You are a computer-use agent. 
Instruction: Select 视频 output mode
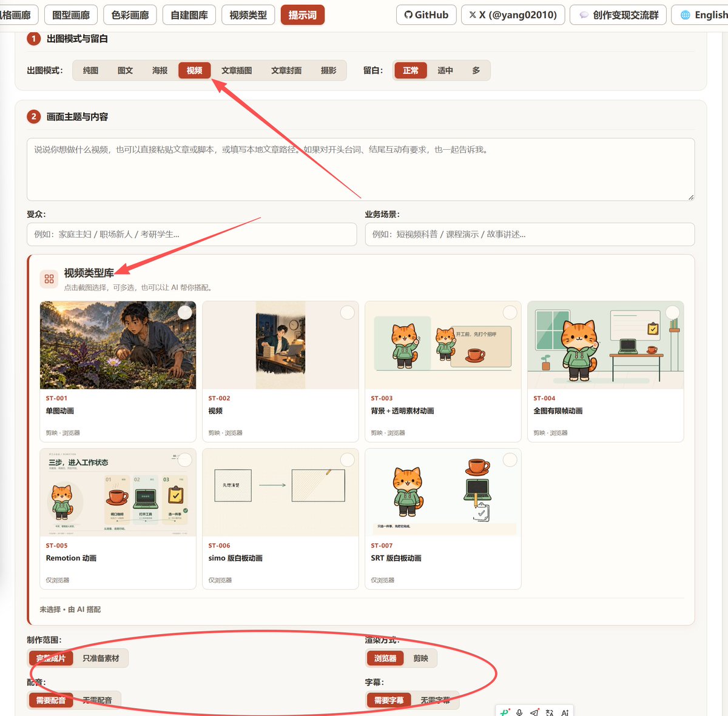(x=195, y=70)
